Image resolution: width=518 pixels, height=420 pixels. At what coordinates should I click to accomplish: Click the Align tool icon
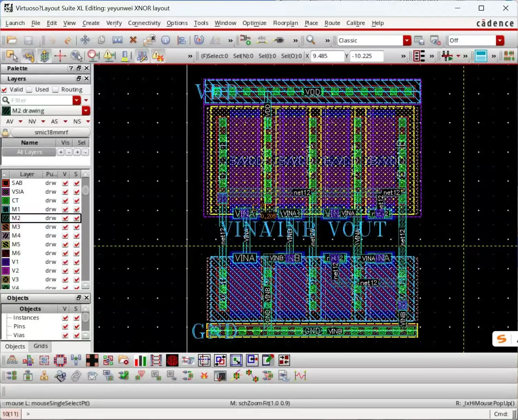(181, 40)
